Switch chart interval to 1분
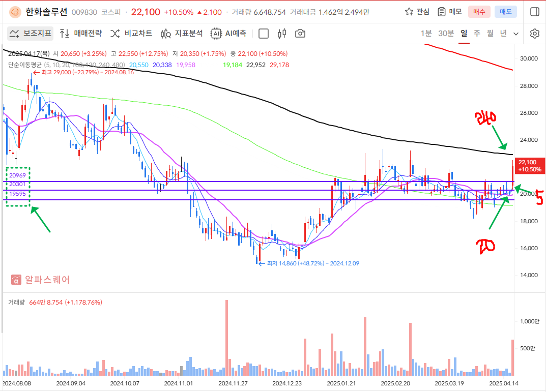Viewport: 546px width, 392px height. [426, 34]
